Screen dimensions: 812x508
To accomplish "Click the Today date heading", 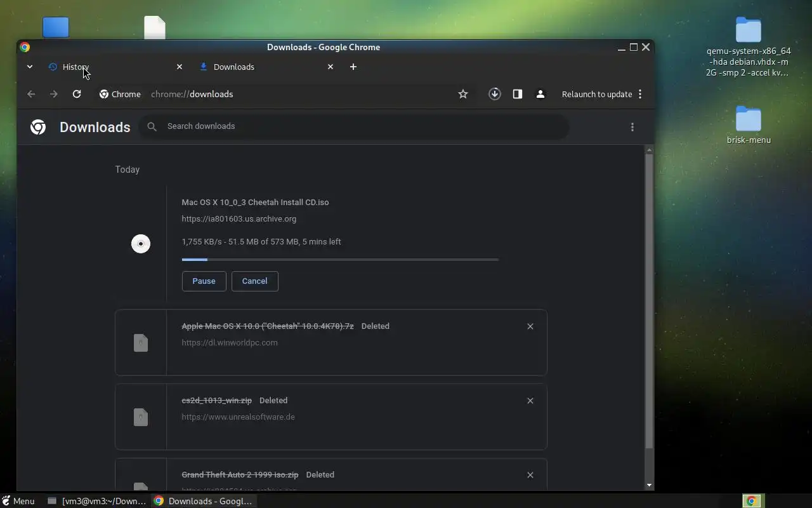I will (127, 170).
